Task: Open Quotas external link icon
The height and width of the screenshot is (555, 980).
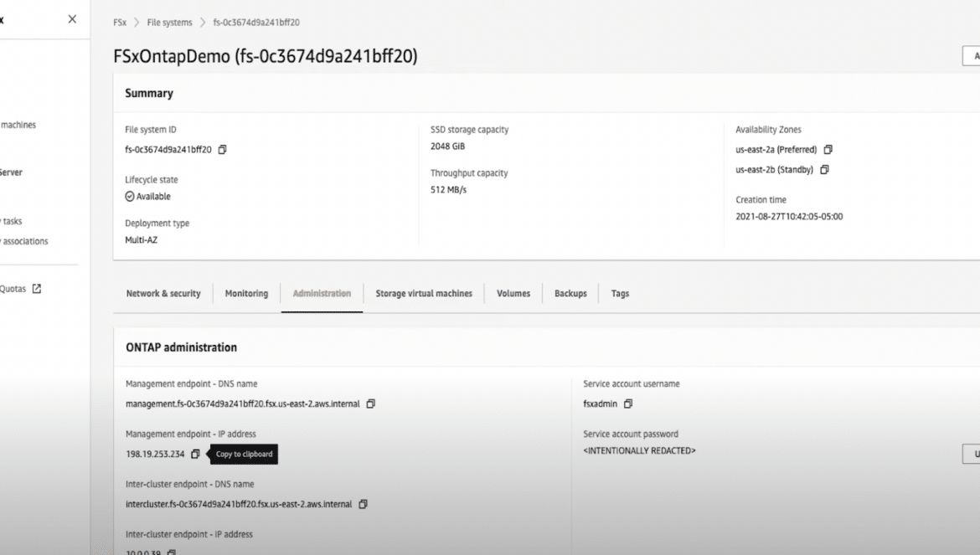Action: point(37,289)
